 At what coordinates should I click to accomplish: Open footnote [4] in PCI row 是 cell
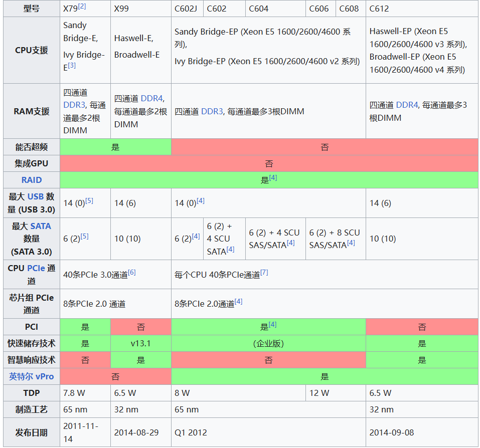coord(272,324)
